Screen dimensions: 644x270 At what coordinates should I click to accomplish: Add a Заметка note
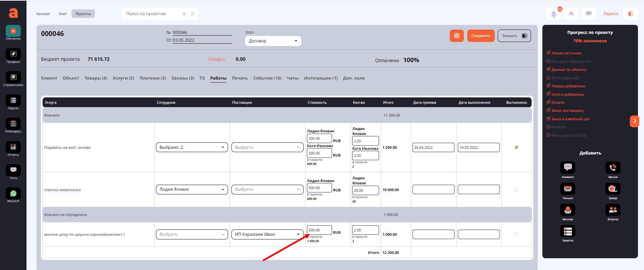tap(568, 231)
